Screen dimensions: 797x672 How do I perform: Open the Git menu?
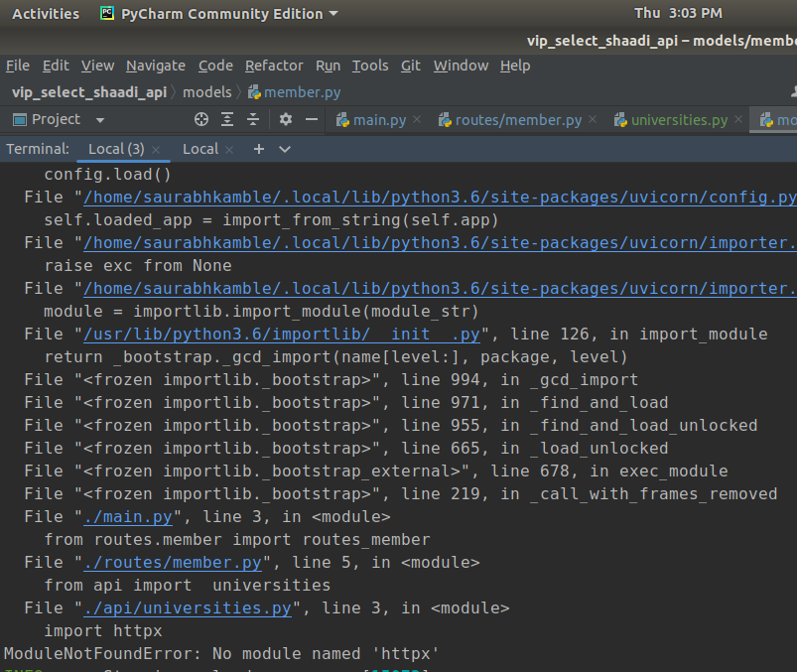pyautogui.click(x=411, y=66)
